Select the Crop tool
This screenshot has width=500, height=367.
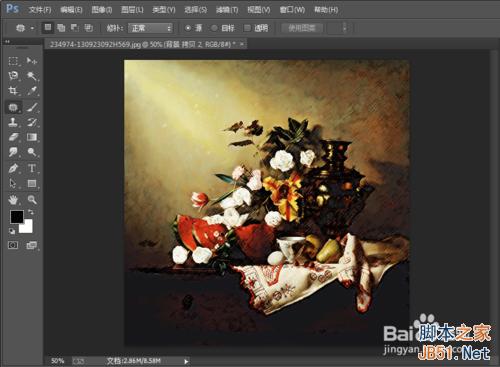(x=13, y=91)
